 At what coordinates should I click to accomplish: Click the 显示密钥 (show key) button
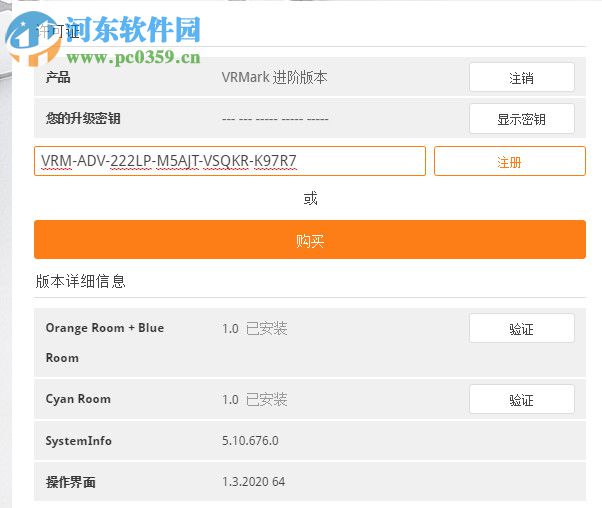521,119
